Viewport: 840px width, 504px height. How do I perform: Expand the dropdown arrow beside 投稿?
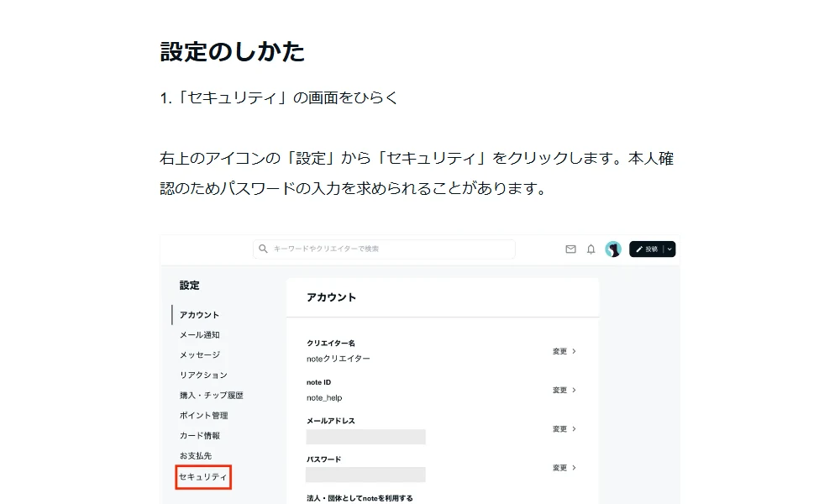click(x=669, y=249)
